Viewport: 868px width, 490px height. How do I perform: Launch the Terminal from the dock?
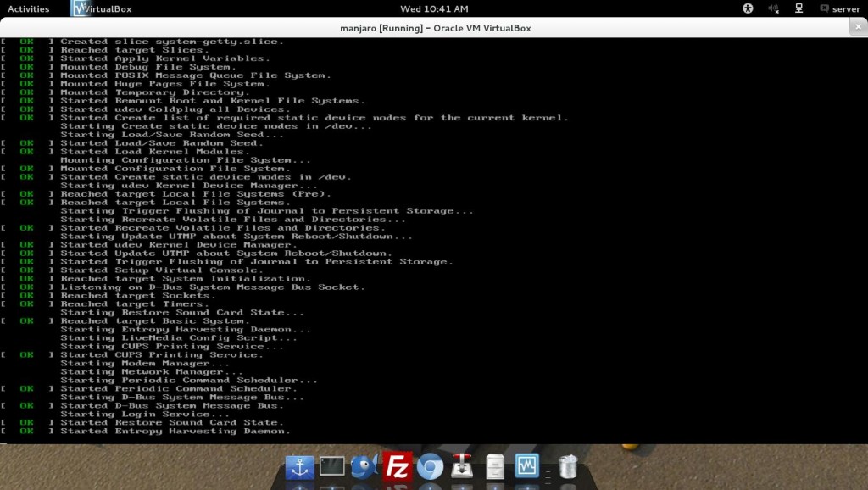pos(332,467)
